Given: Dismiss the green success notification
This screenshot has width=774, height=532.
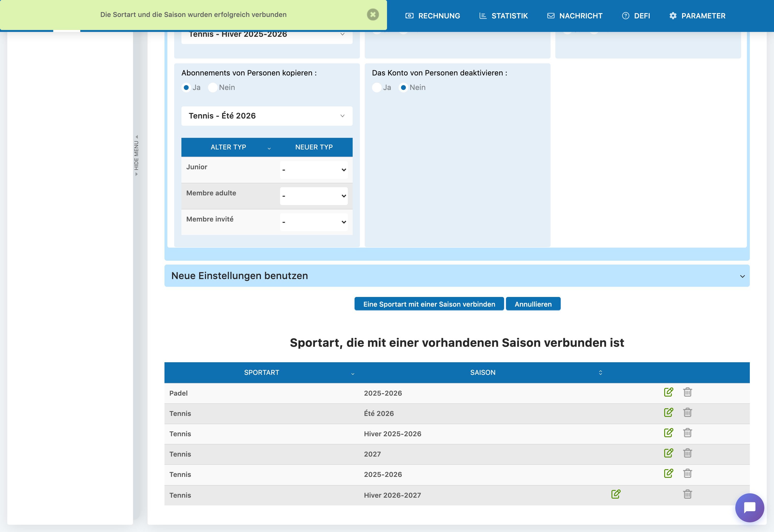Looking at the screenshot, I should click(373, 15).
